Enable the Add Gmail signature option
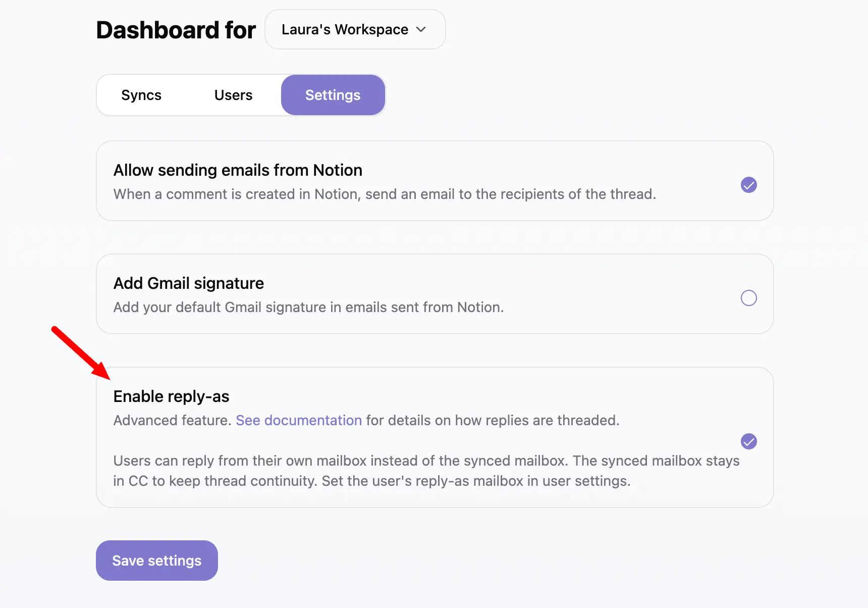This screenshot has height=608, width=868. click(748, 298)
